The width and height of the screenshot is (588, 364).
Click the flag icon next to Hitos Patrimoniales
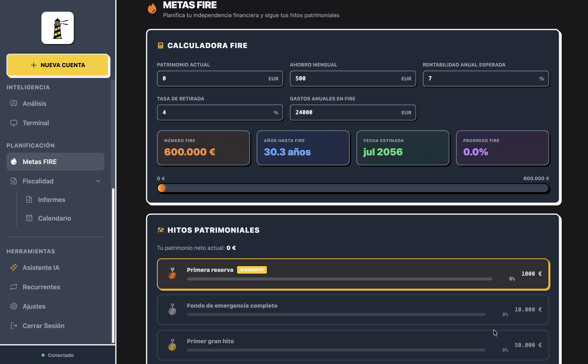pos(161,230)
